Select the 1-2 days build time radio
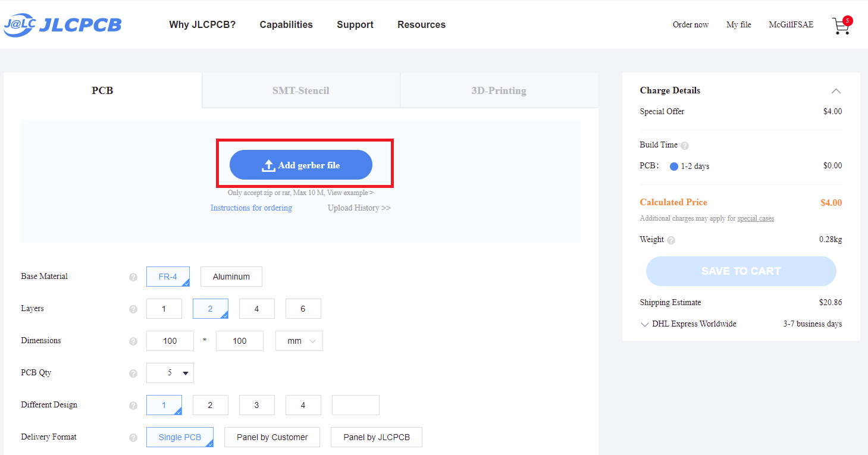This screenshot has width=868, height=455. [674, 167]
